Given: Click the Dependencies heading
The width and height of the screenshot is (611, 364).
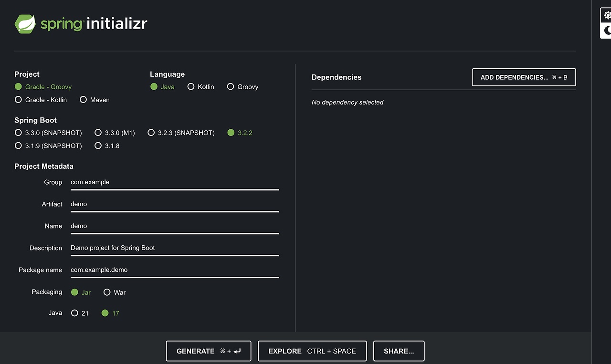Looking at the screenshot, I should pos(337,77).
